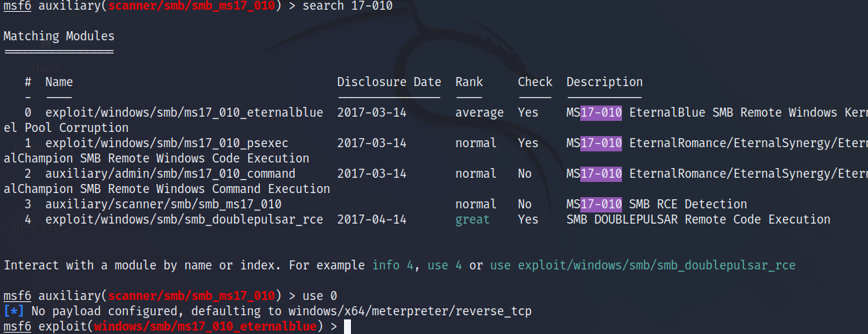This screenshot has width=868, height=334.
Task: Click the 2017-03-14 date in the eternalblue row
Action: [x=372, y=112]
